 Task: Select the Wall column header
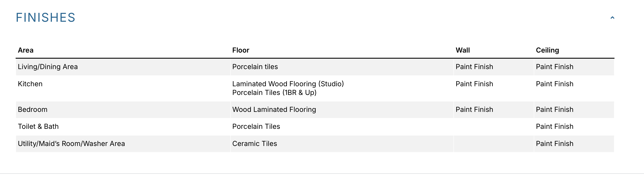point(463,50)
